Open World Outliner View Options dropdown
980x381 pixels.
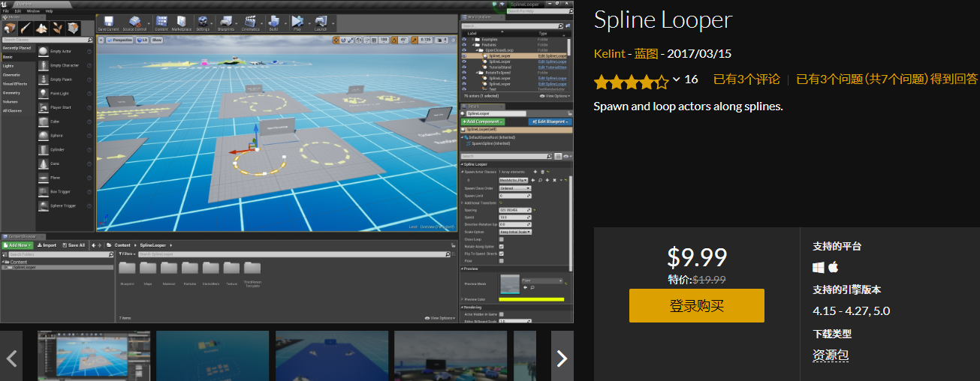(x=556, y=96)
